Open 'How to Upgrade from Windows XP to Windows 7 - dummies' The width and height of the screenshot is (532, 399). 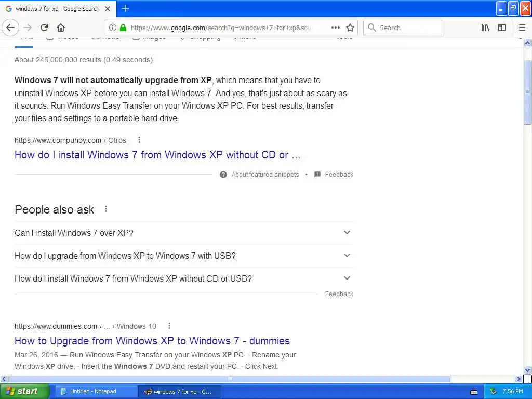point(152,341)
